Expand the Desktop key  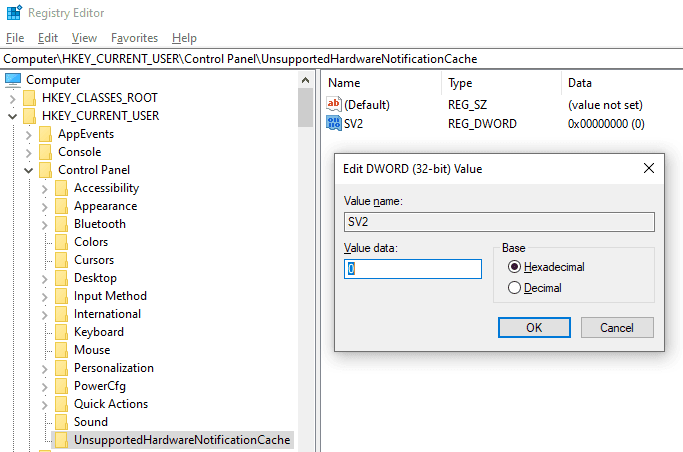[44, 278]
